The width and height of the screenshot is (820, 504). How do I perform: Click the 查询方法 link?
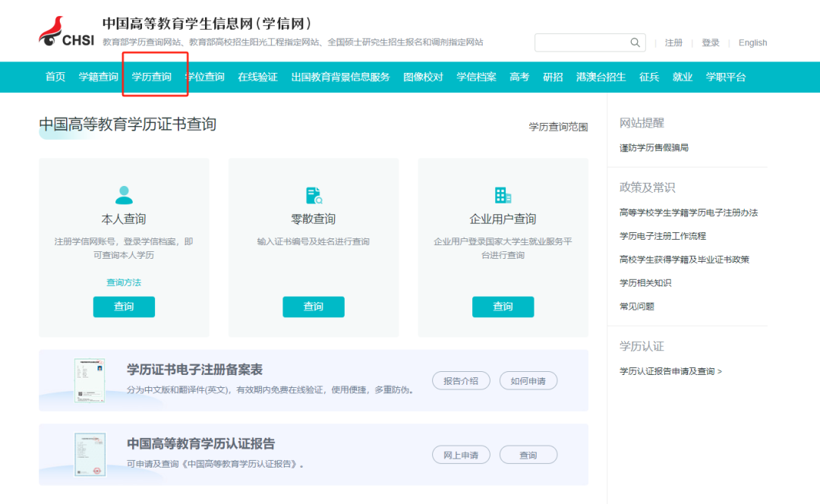[x=124, y=282]
